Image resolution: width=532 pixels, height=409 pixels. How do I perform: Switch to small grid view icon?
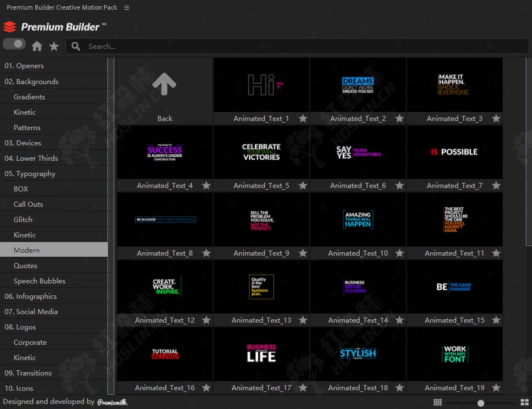438,402
